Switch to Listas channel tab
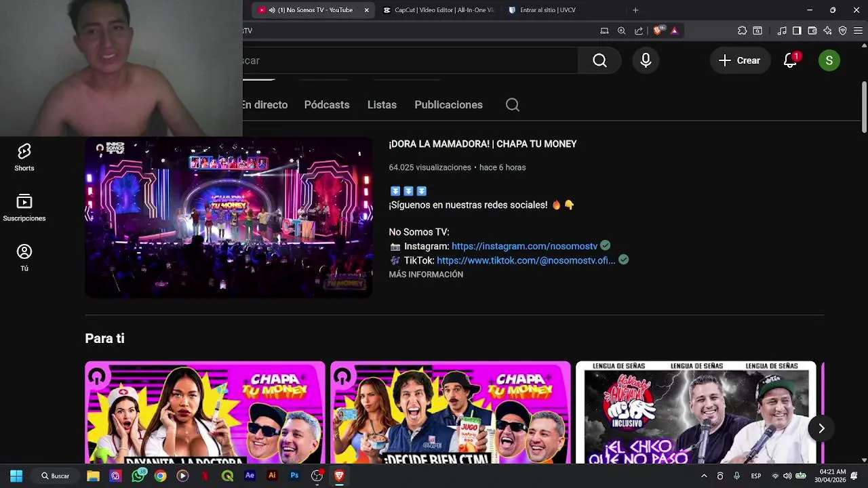 382,104
